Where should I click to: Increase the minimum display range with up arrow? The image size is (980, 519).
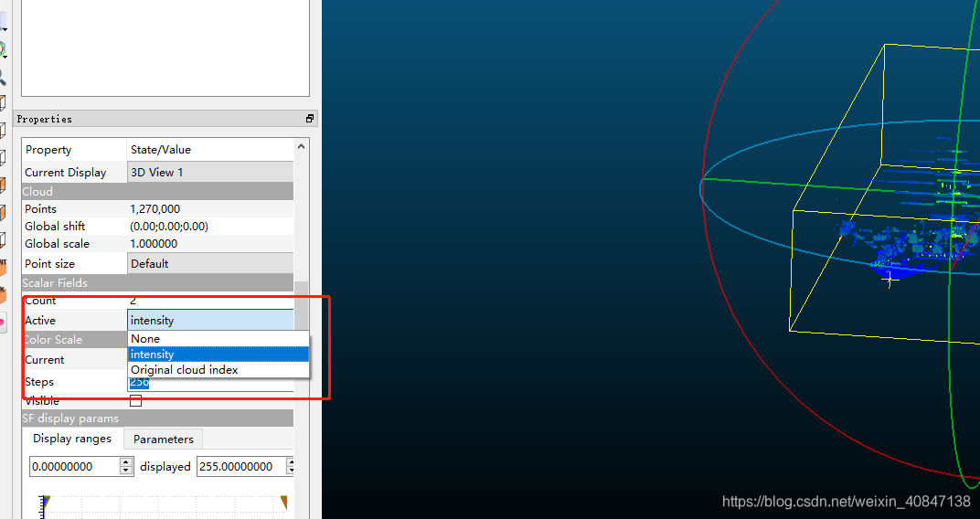click(126, 462)
